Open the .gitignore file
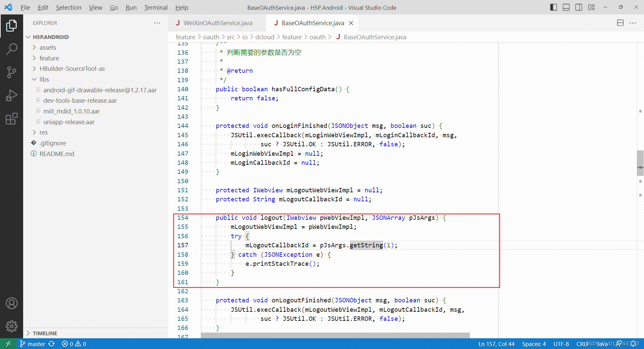The width and height of the screenshot is (644, 349). tap(53, 143)
